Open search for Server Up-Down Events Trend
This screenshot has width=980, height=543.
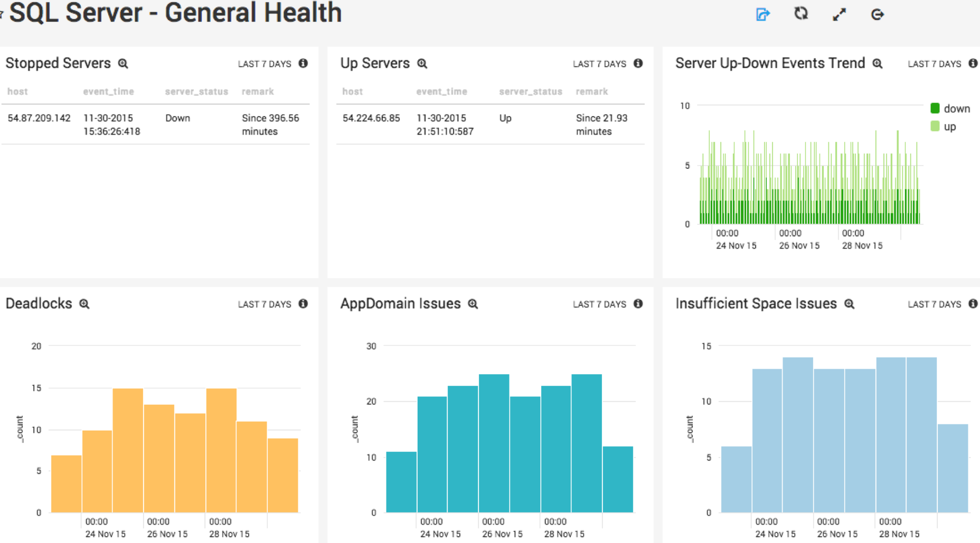tap(878, 63)
